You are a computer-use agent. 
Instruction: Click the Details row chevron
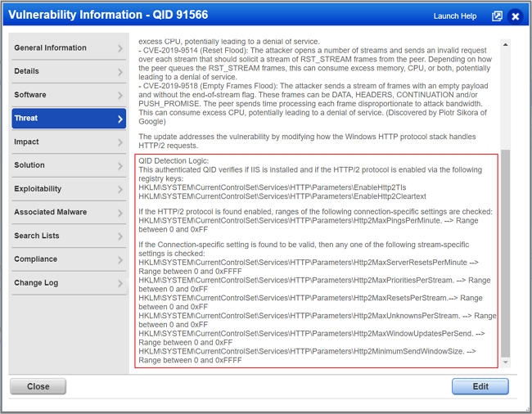[x=120, y=72]
